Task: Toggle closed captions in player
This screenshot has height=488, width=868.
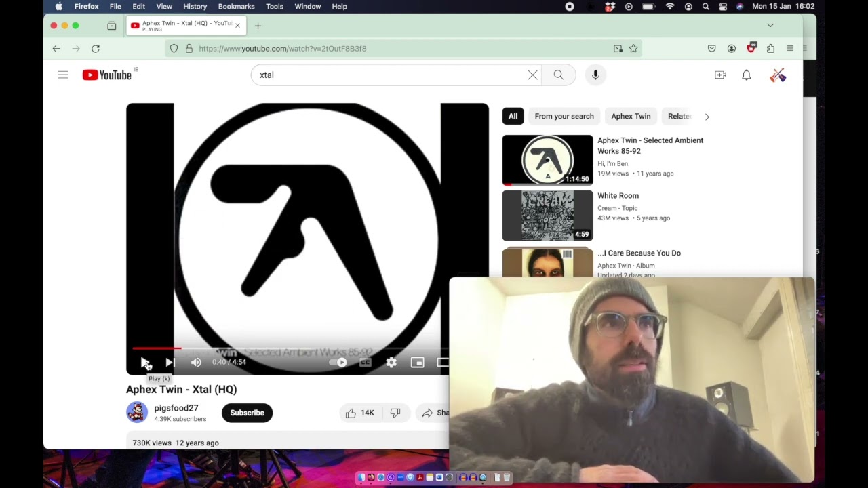Action: pyautogui.click(x=366, y=363)
